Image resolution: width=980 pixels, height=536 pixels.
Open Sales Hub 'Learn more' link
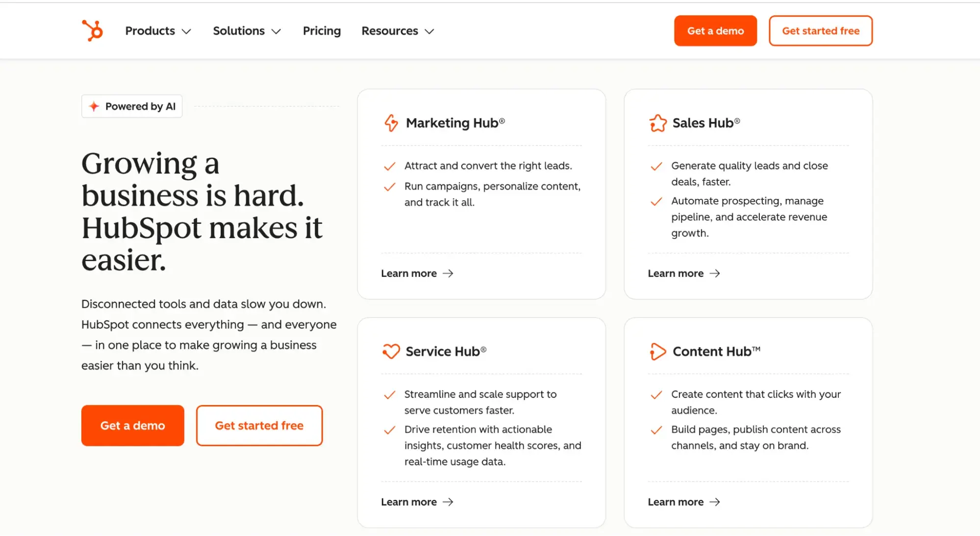[684, 273]
